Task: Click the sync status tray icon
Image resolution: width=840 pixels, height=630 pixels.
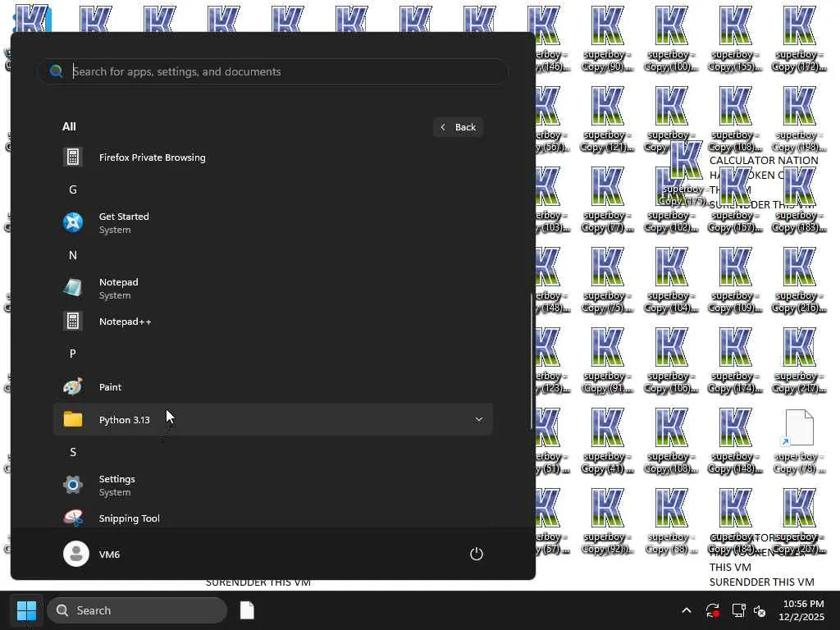Action: point(713,610)
